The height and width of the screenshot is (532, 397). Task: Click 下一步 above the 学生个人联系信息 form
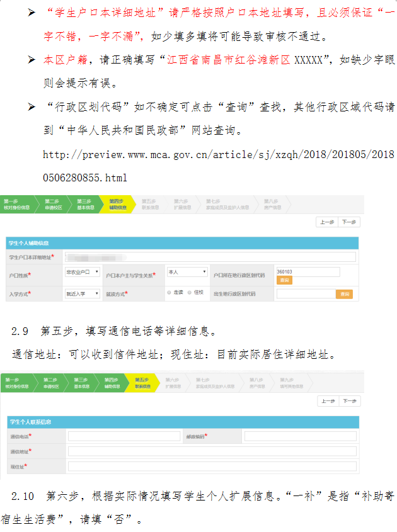click(x=350, y=401)
